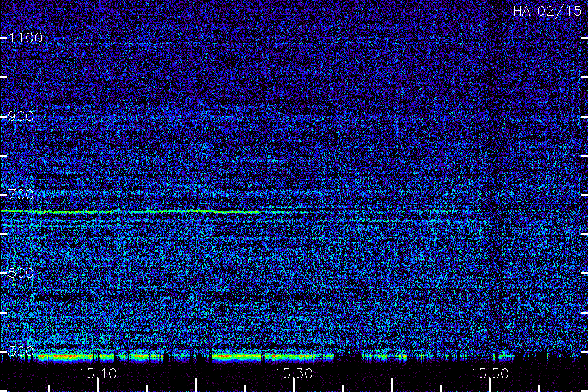Click the 500 frequency axis label
This screenshot has height=392, width=588.
click(x=21, y=272)
